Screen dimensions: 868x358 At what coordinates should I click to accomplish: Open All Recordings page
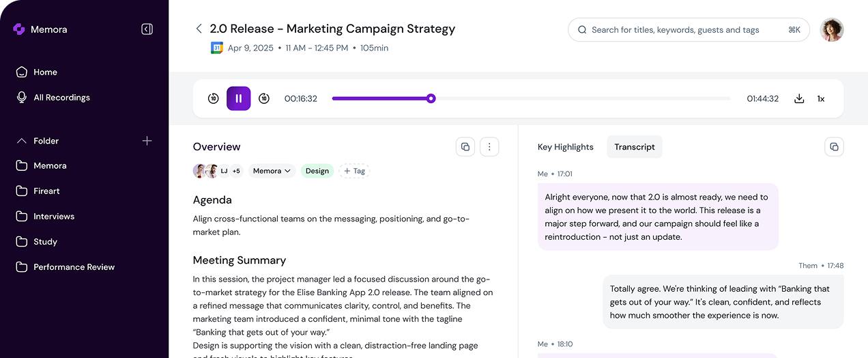pyautogui.click(x=61, y=98)
